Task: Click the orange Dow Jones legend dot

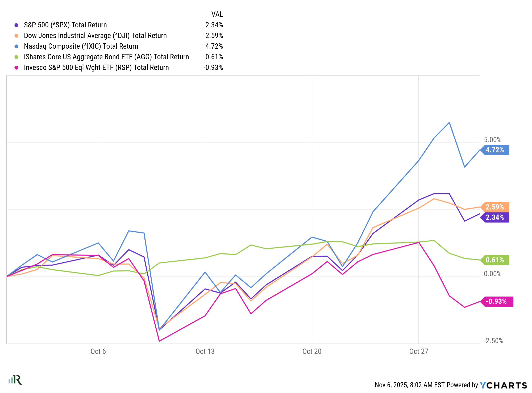Action: coord(16,36)
